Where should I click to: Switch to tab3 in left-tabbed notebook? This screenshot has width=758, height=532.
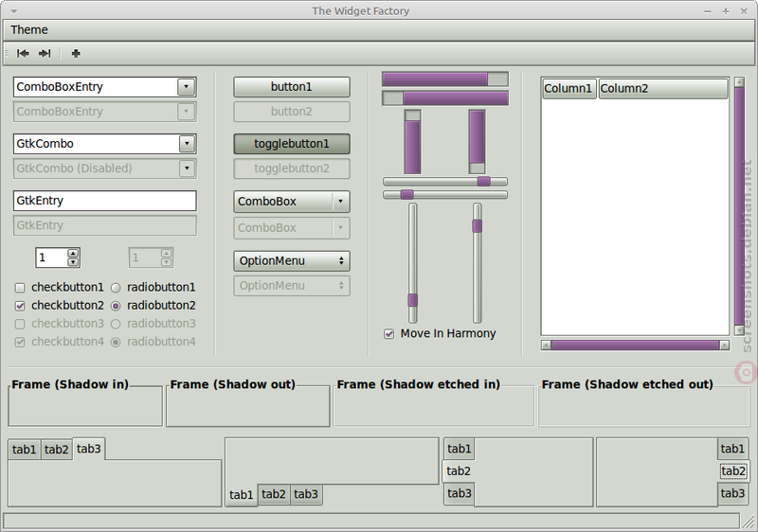pos(460,493)
